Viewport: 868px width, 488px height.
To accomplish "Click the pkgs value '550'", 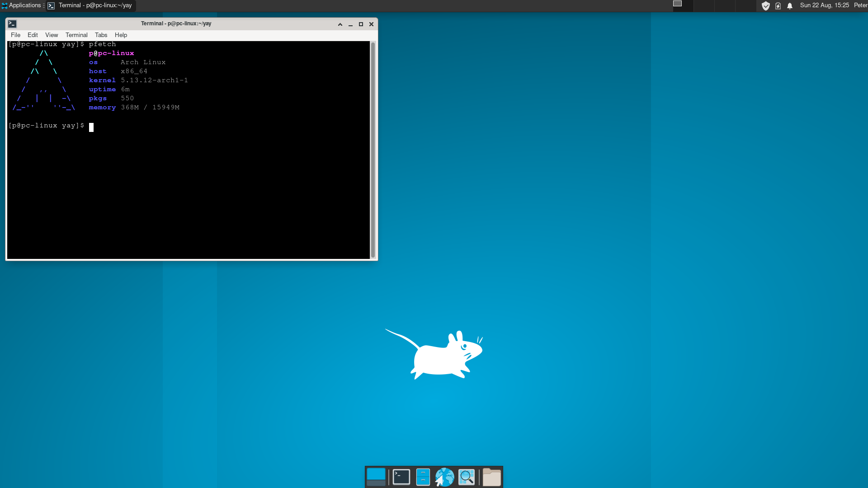I will click(127, 99).
